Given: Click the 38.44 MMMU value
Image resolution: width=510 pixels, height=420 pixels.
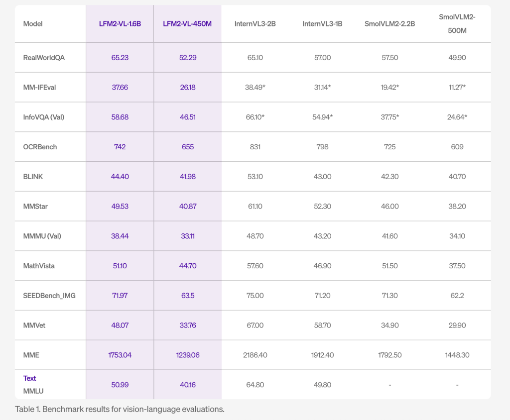Looking at the screenshot, I should tap(120, 236).
